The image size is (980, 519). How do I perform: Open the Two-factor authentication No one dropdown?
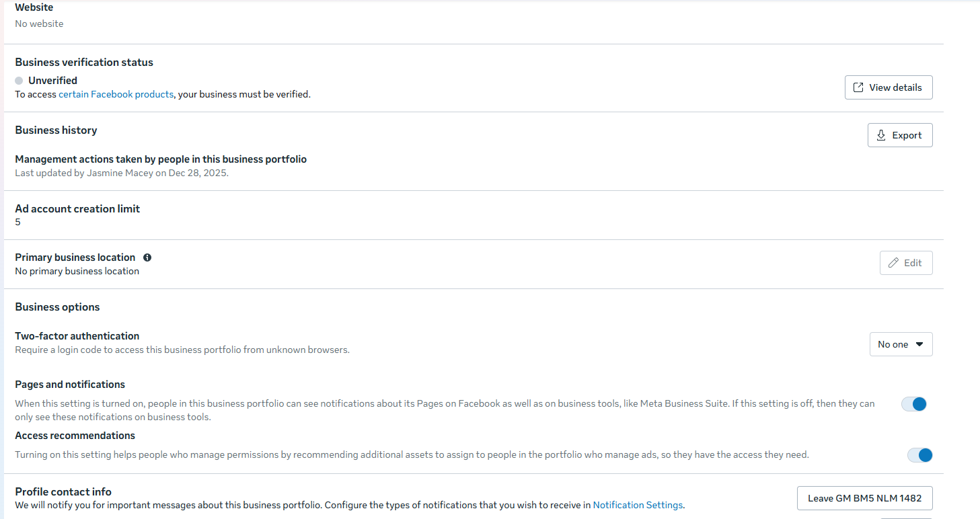click(901, 344)
